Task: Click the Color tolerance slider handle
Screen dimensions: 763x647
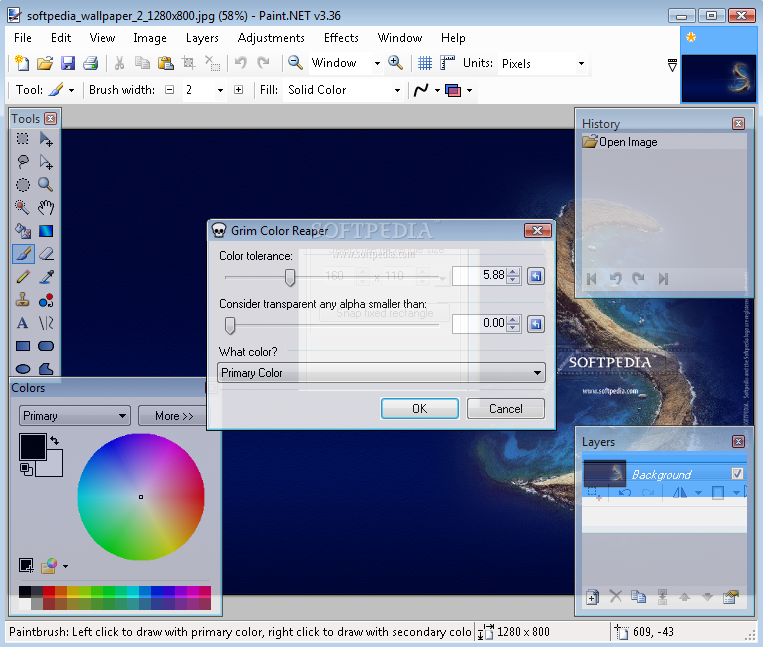Action: [x=290, y=277]
